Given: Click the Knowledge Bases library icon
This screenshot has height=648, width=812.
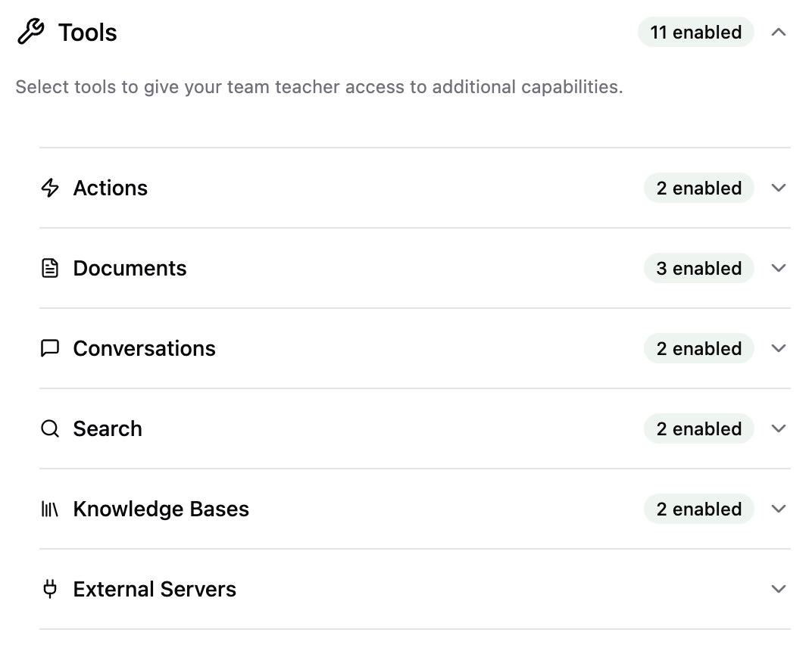Looking at the screenshot, I should [49, 509].
